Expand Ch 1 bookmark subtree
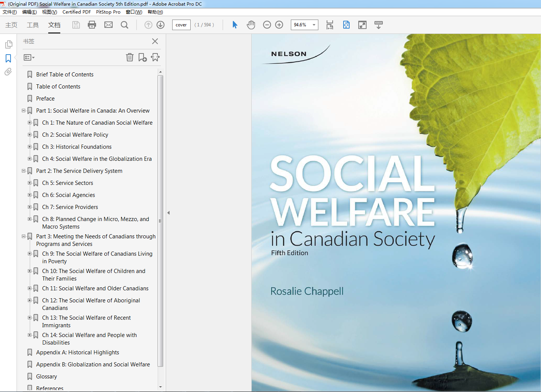The image size is (541, 392). pyautogui.click(x=29, y=123)
